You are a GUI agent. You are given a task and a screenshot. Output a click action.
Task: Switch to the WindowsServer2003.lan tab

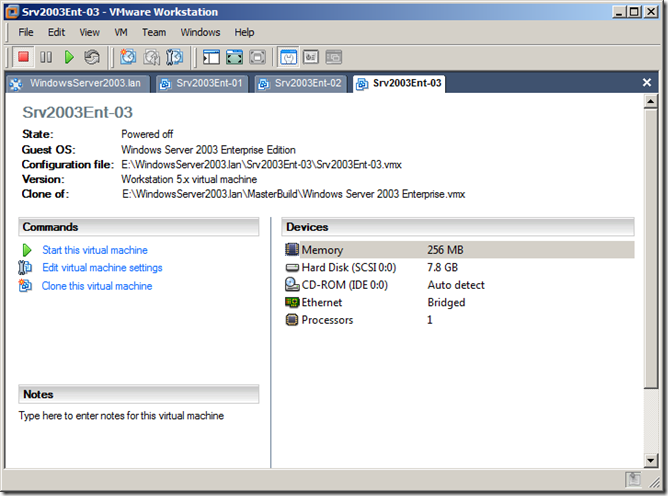[79, 84]
